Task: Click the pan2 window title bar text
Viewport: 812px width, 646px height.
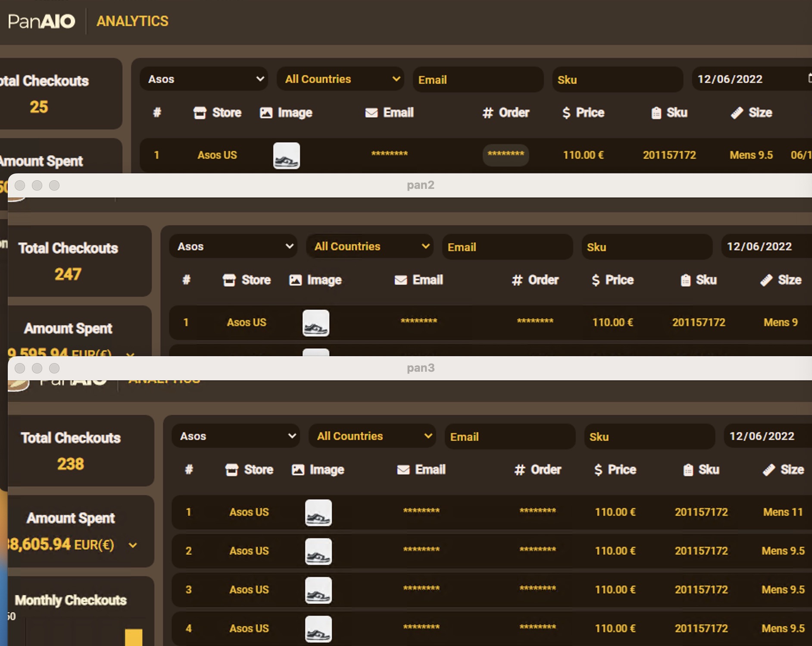Action: click(x=421, y=185)
